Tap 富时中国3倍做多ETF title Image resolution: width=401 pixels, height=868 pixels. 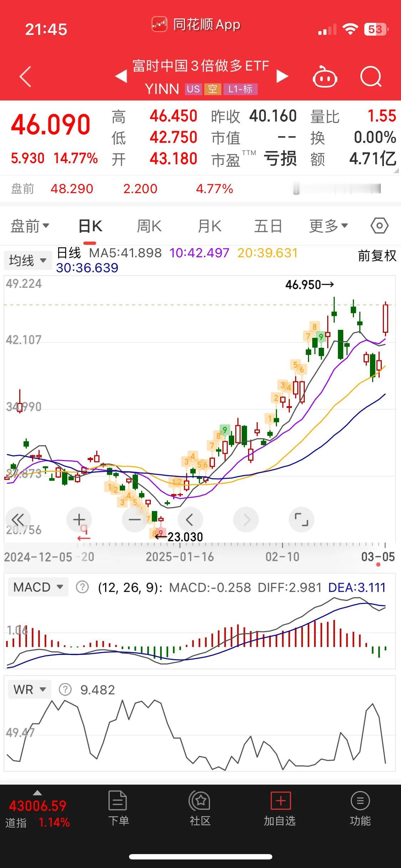[x=201, y=66]
